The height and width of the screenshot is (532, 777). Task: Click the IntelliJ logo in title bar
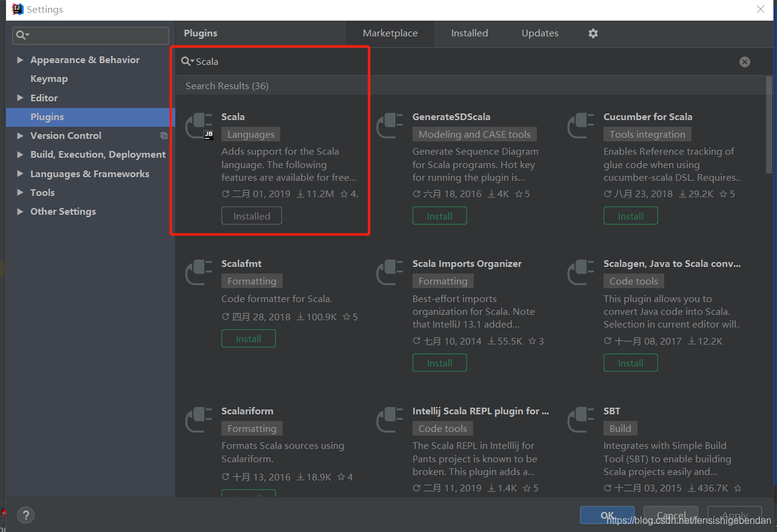pos(18,9)
